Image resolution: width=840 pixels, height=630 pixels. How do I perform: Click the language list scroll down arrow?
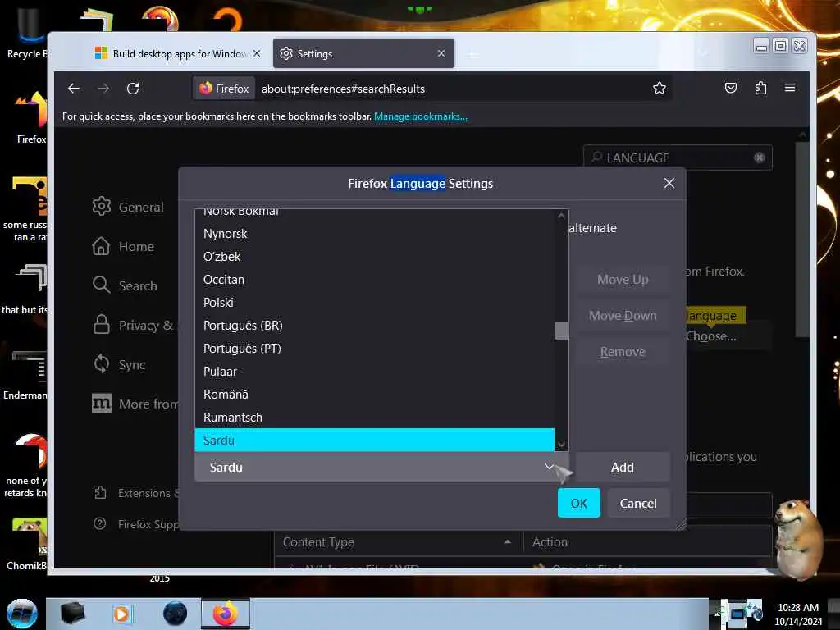[561, 444]
